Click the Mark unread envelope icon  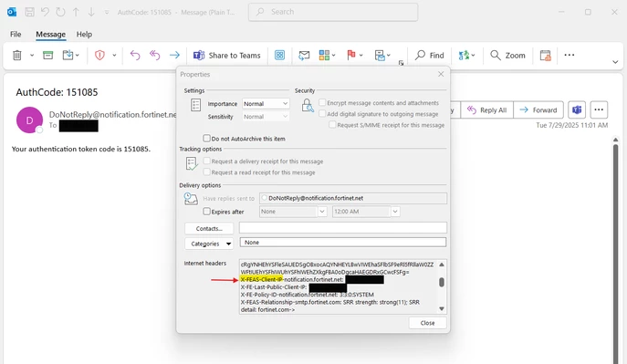click(304, 55)
